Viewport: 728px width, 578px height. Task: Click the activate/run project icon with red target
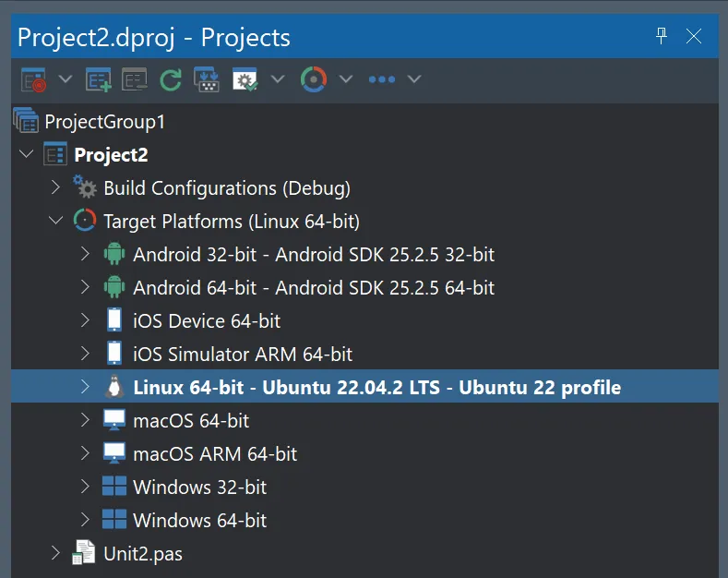[x=34, y=79]
